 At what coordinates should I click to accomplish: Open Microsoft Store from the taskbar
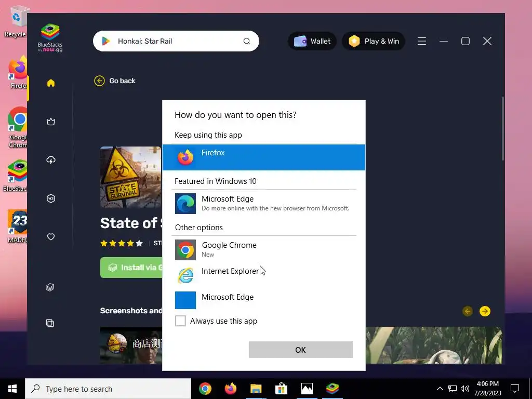281,389
